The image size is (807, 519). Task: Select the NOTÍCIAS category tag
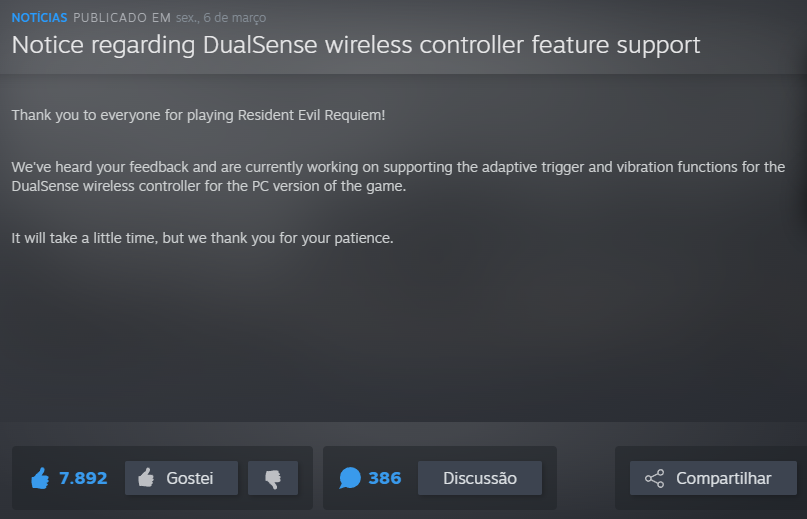(39, 18)
